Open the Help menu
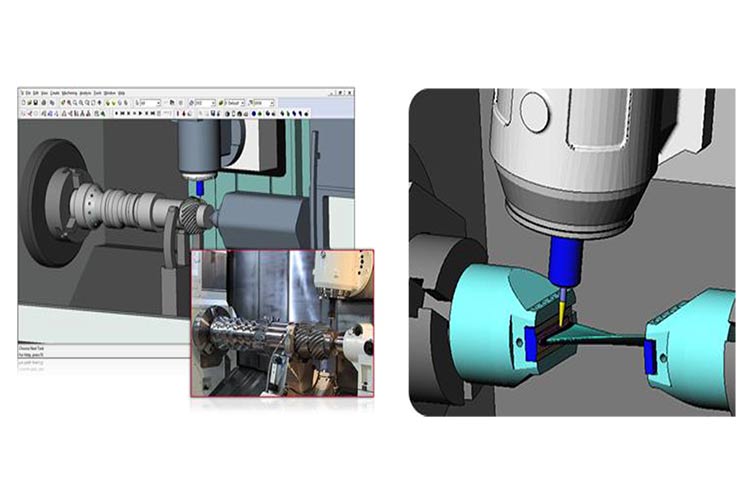 click(121, 93)
